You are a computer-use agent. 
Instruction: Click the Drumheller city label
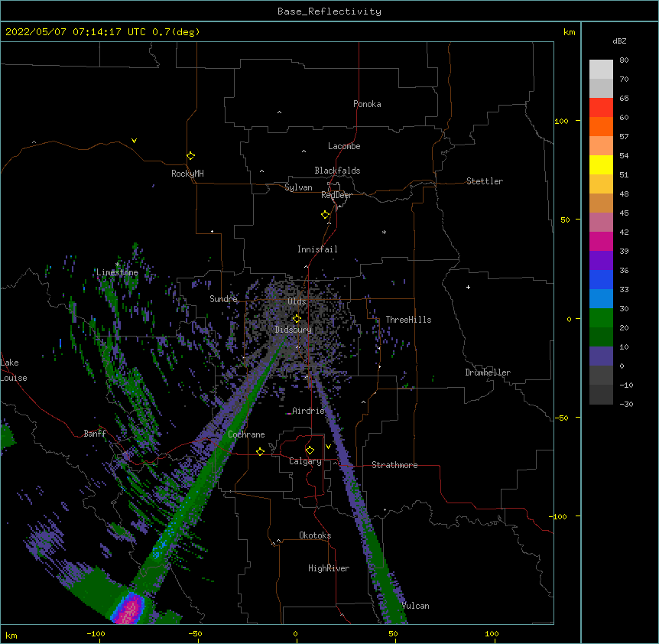coord(488,372)
